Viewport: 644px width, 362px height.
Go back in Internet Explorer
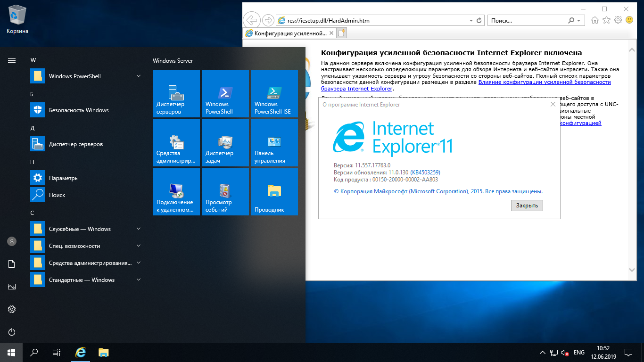(252, 20)
